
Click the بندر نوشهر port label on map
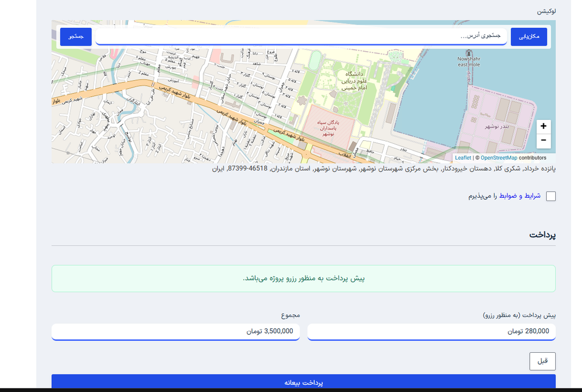click(x=497, y=127)
